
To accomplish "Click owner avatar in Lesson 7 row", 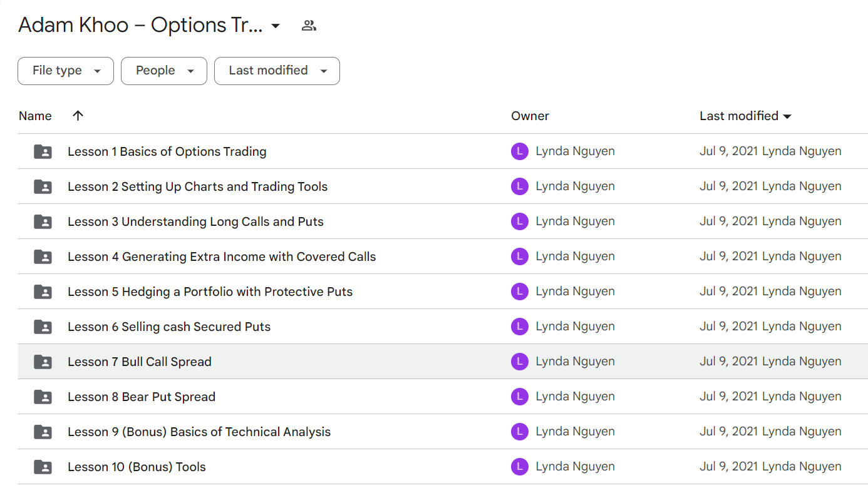I will 520,362.
